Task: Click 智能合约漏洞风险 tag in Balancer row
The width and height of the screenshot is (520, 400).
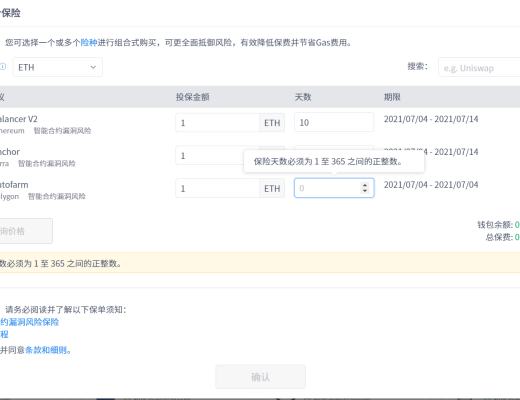Action: pos(62,131)
